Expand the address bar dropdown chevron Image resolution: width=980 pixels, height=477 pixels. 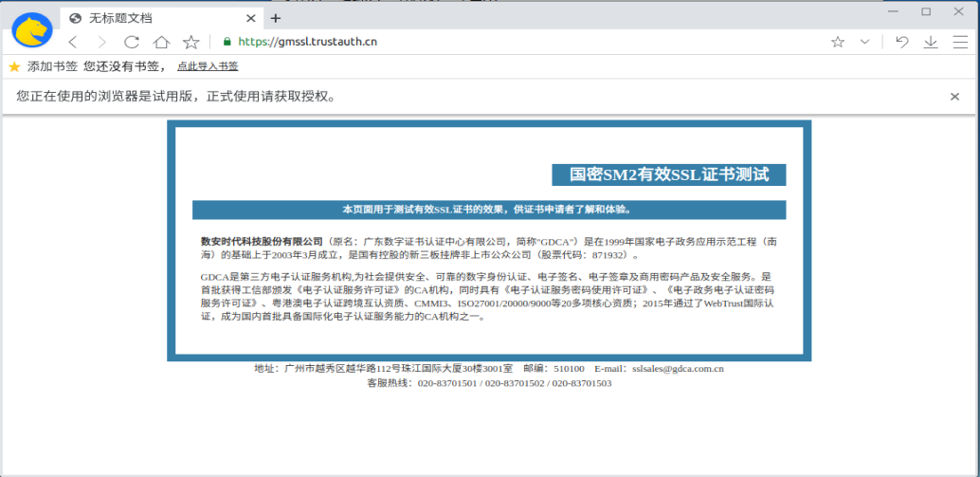pos(865,42)
